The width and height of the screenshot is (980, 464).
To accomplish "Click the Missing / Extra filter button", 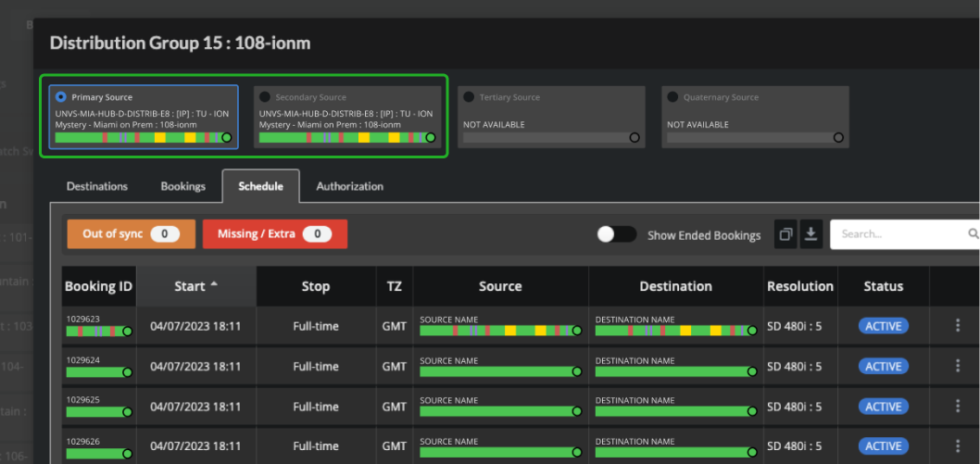I will [275, 234].
